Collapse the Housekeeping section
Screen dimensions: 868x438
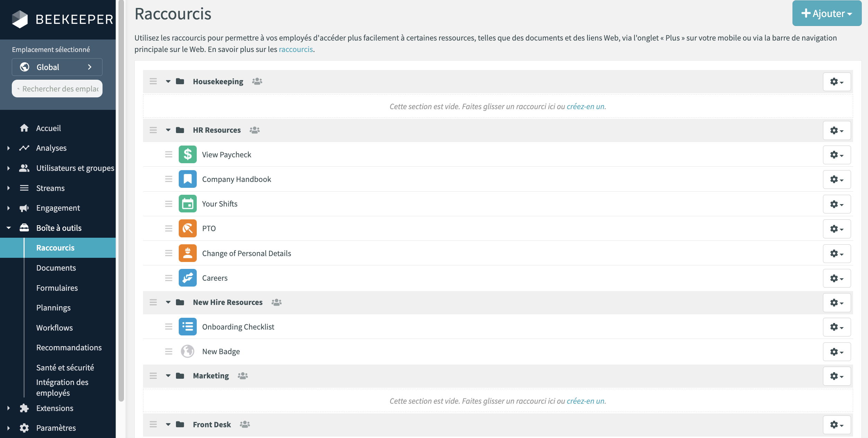tap(168, 81)
